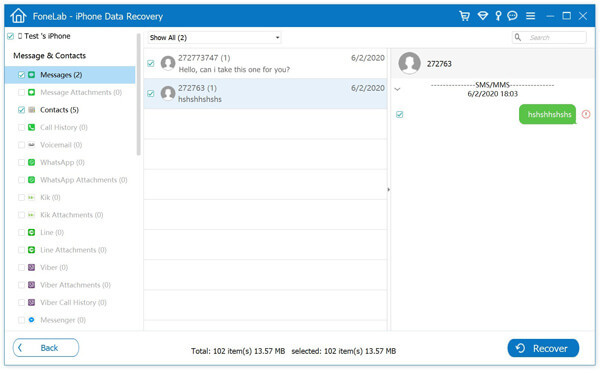Check the WhatsApp (0) checkbox
The height and width of the screenshot is (370, 600).
(x=21, y=162)
